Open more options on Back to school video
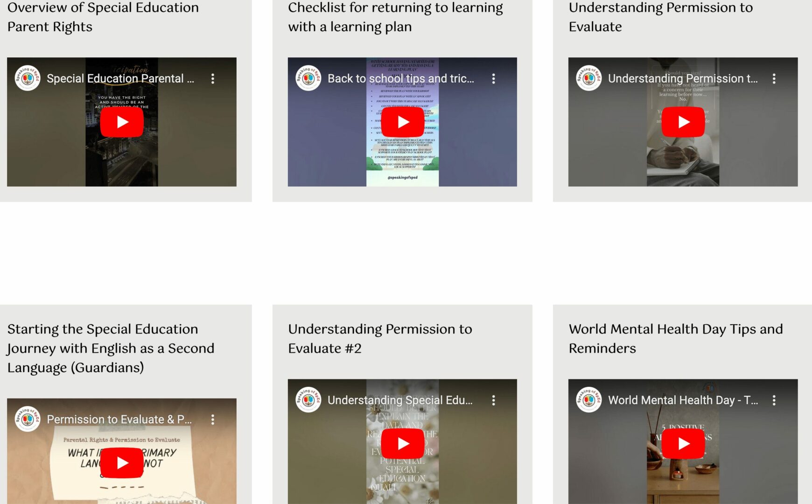 [x=493, y=78]
